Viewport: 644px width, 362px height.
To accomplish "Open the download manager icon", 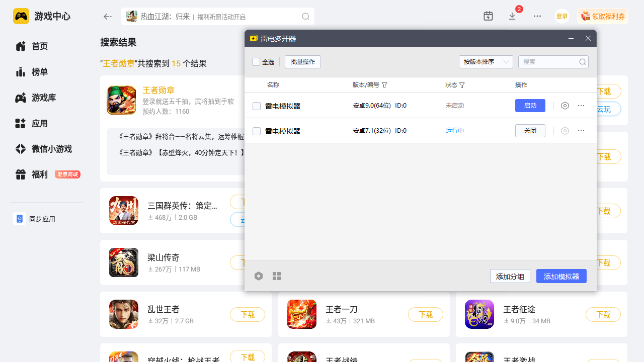I will tap(512, 16).
